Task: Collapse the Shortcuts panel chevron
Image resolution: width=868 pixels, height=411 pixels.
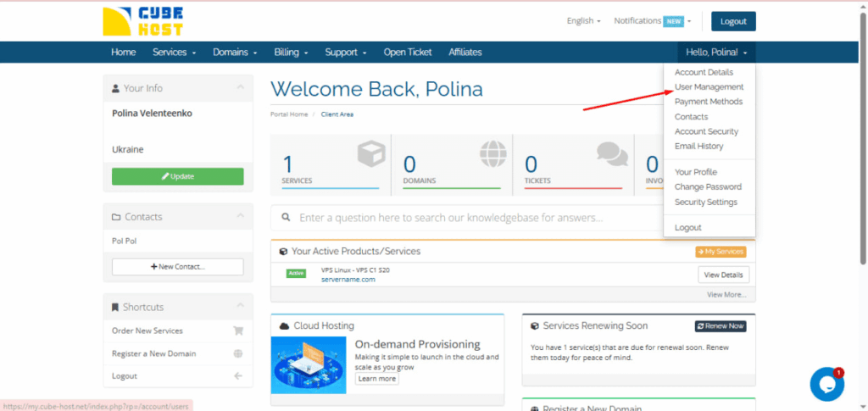Action: coord(240,307)
